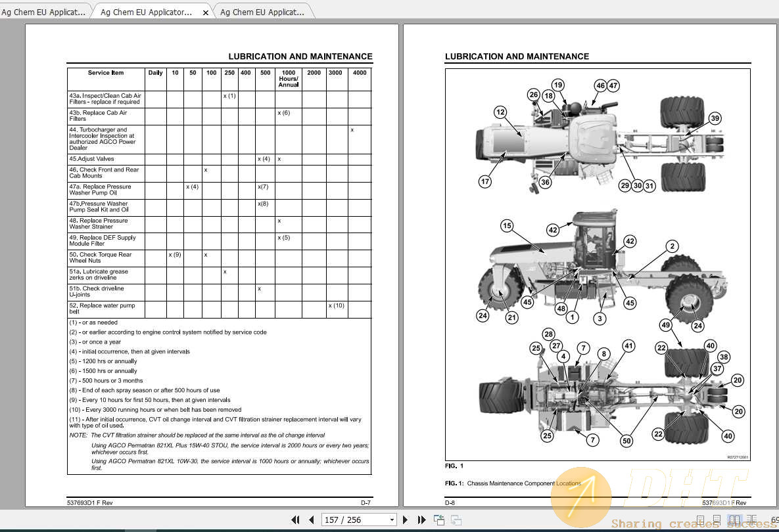Jump to the last page
The height and width of the screenshot is (532, 779).
tap(422, 520)
